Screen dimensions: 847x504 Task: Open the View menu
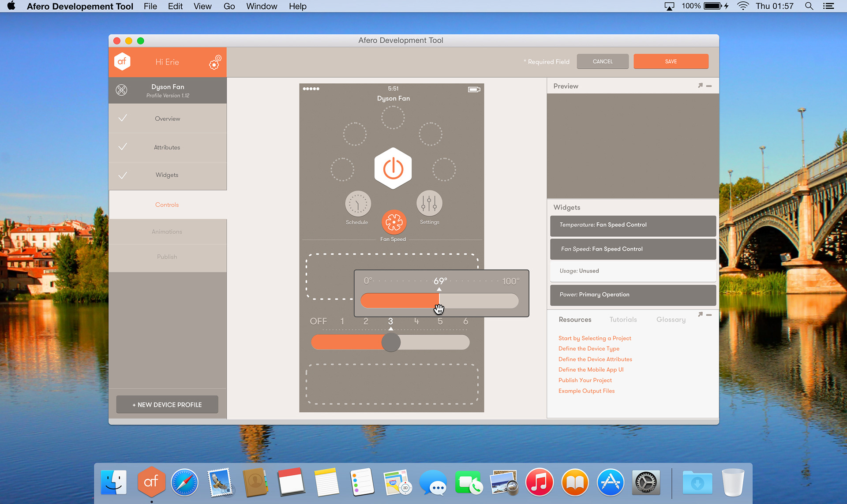coord(202,6)
